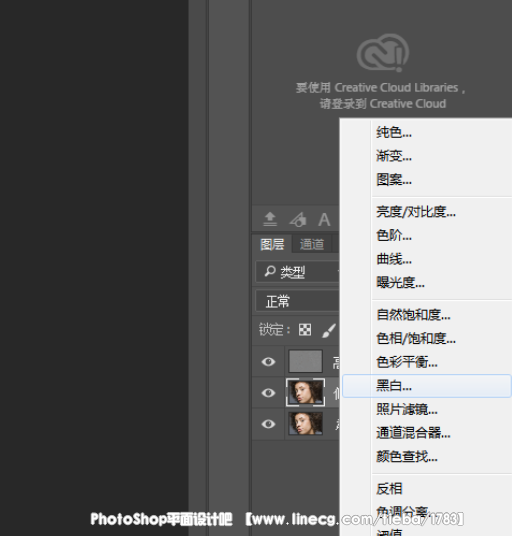This screenshot has width=514, height=536.
Task: Select 通道混合器... adjustment
Action: pyautogui.click(x=426, y=433)
